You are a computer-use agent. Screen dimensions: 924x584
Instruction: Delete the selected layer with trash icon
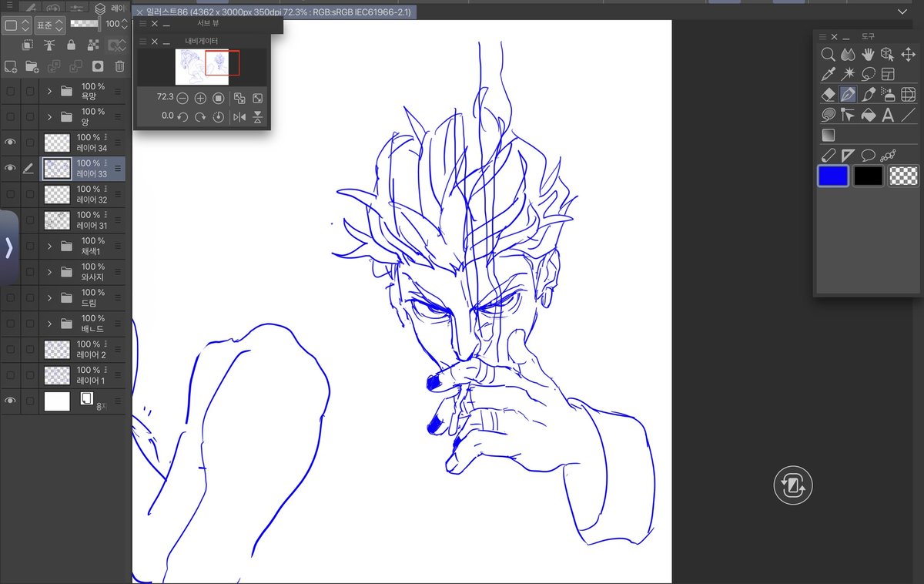[120, 67]
